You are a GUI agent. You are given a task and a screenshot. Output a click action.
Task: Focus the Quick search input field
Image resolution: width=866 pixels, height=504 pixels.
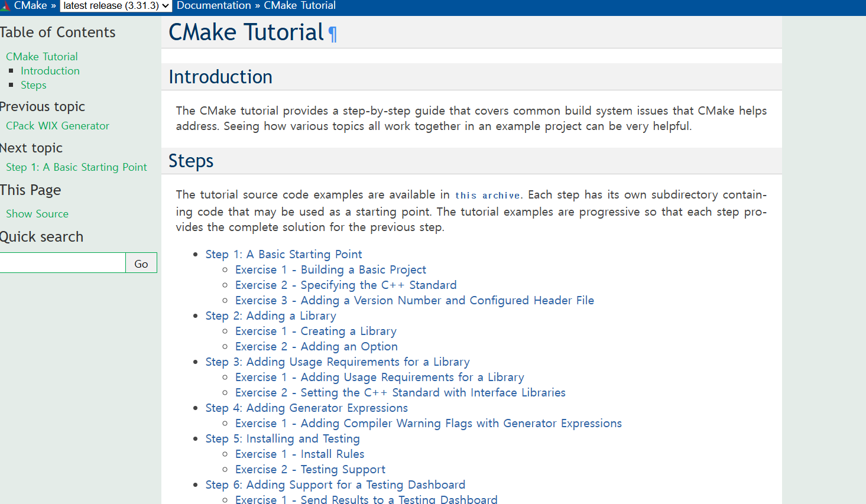tap(62, 263)
